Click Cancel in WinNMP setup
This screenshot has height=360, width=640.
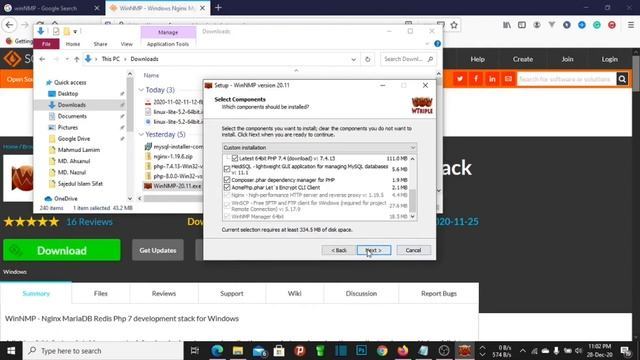pyautogui.click(x=413, y=250)
